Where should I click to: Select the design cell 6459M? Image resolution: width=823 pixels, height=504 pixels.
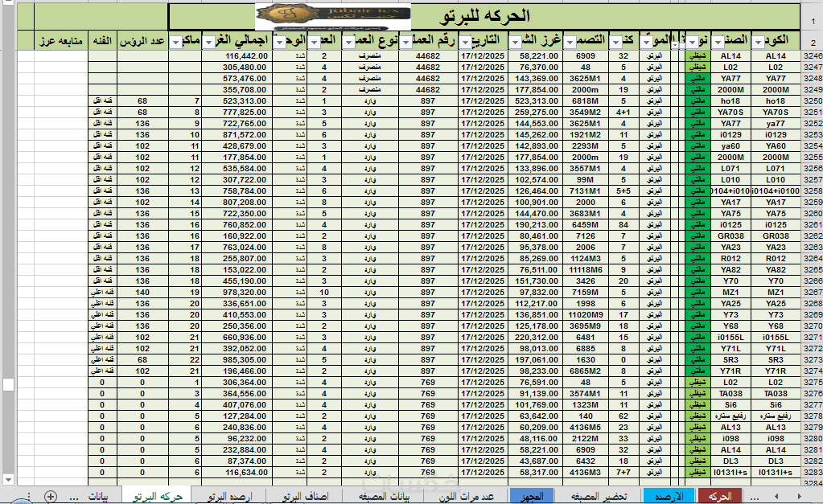pos(586,225)
